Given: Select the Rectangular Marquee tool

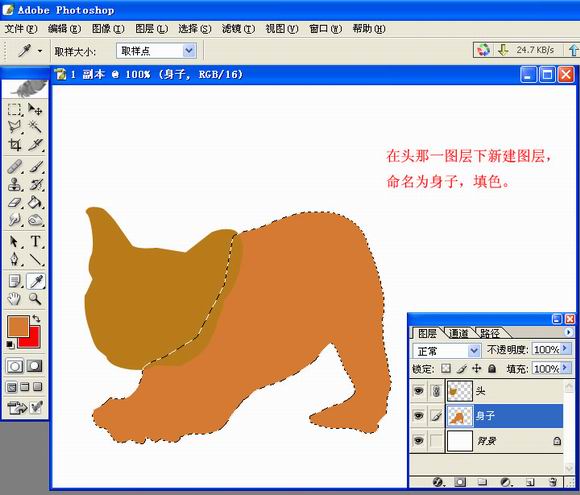Looking at the screenshot, I should pos(14,110).
